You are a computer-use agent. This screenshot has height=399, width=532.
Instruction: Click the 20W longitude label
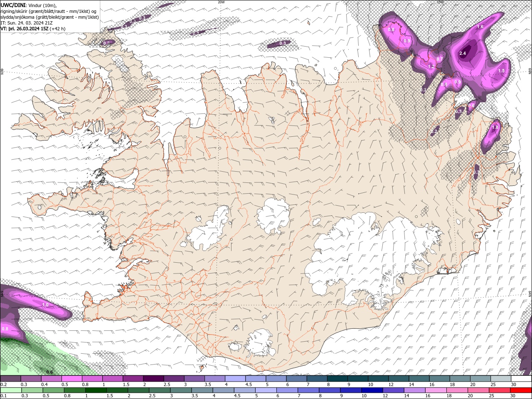click(x=221, y=2)
